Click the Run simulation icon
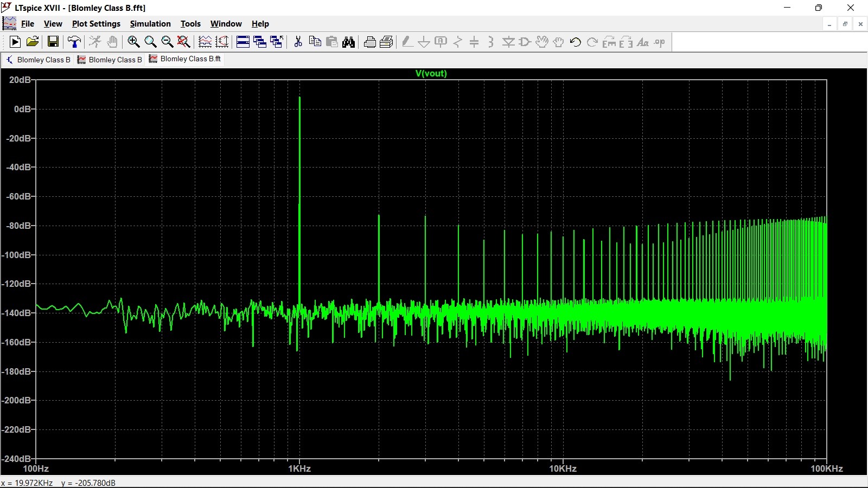Viewport: 868px width, 488px height. click(15, 42)
